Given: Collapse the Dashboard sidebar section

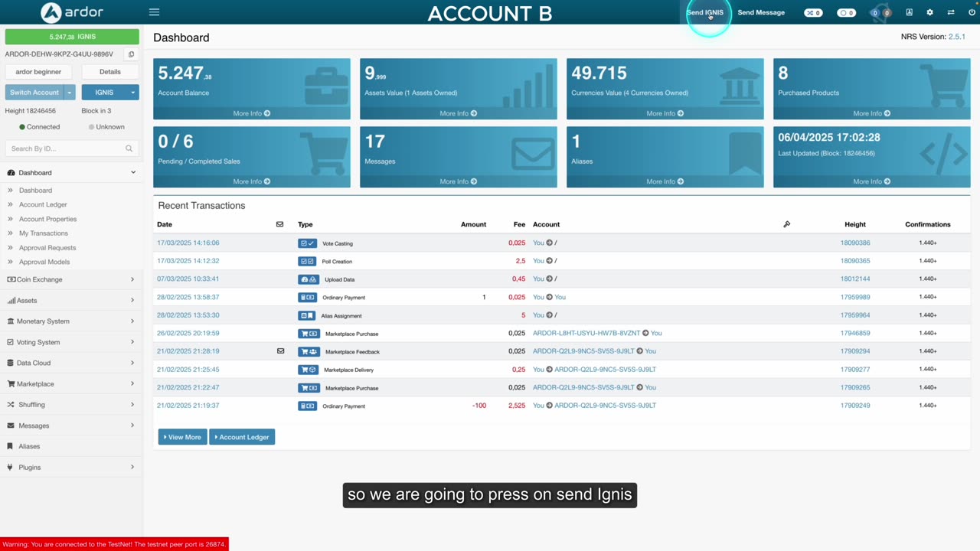Looking at the screenshot, I should click(72, 173).
